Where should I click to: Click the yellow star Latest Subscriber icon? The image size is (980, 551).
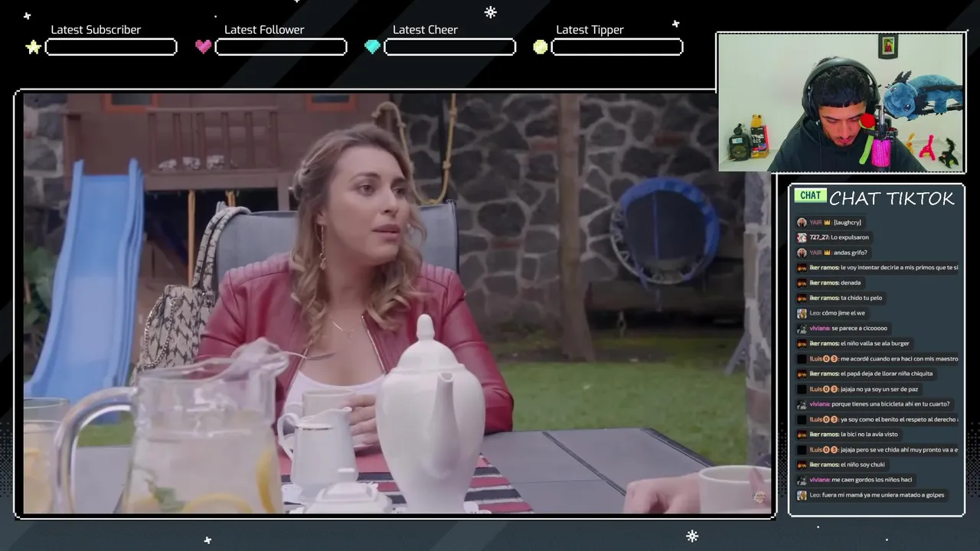pyautogui.click(x=33, y=47)
